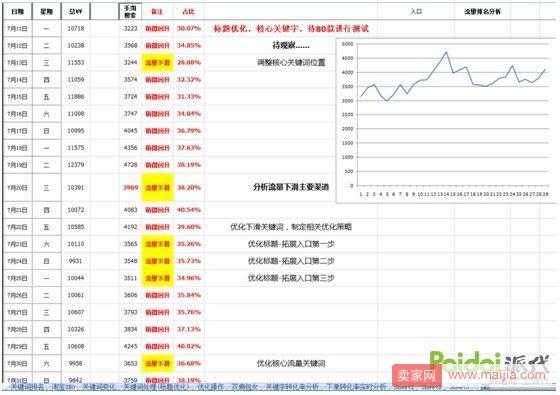The image size is (560, 395).
Task: Select the 手淘搜索 header cell
Action: pos(130,11)
